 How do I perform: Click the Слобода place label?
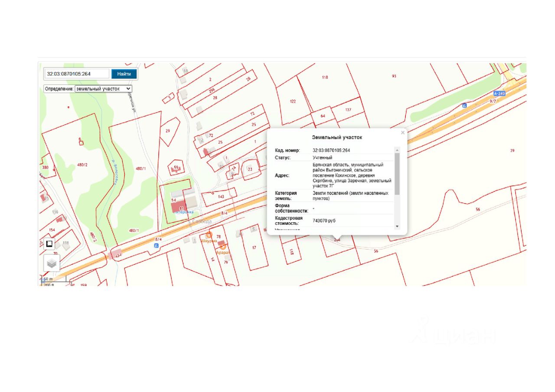coord(201,221)
